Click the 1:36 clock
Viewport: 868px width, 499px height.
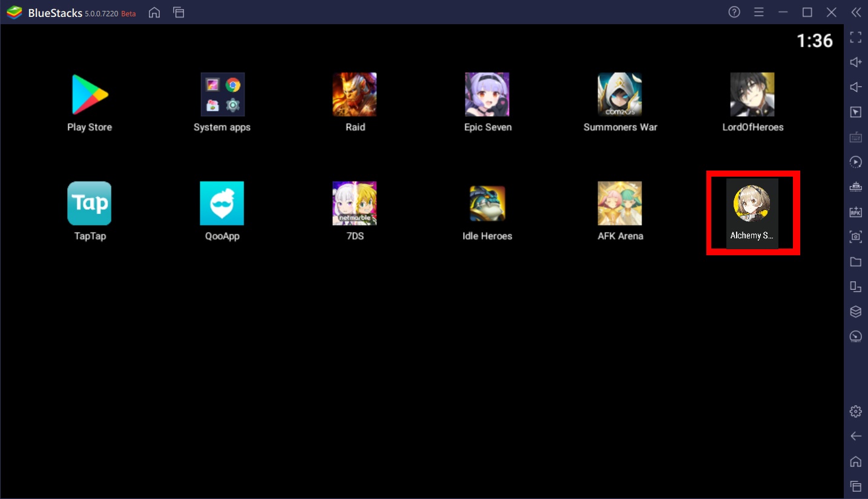coord(815,41)
